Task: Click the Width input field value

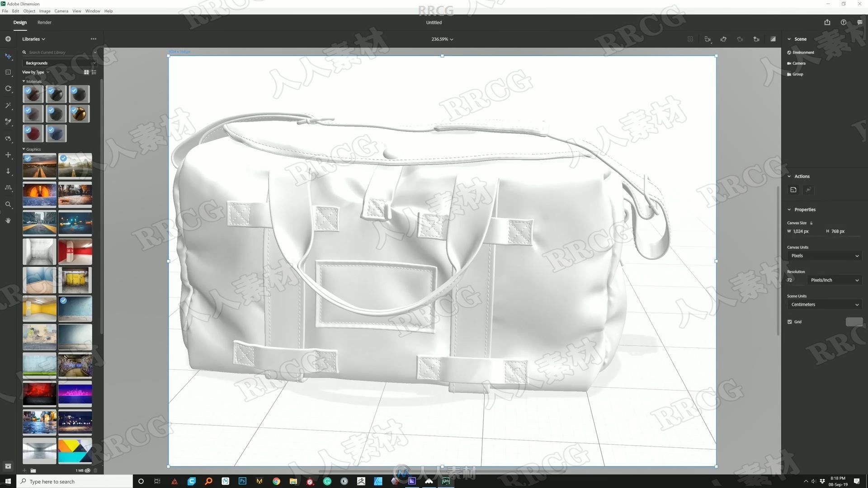Action: coord(804,231)
